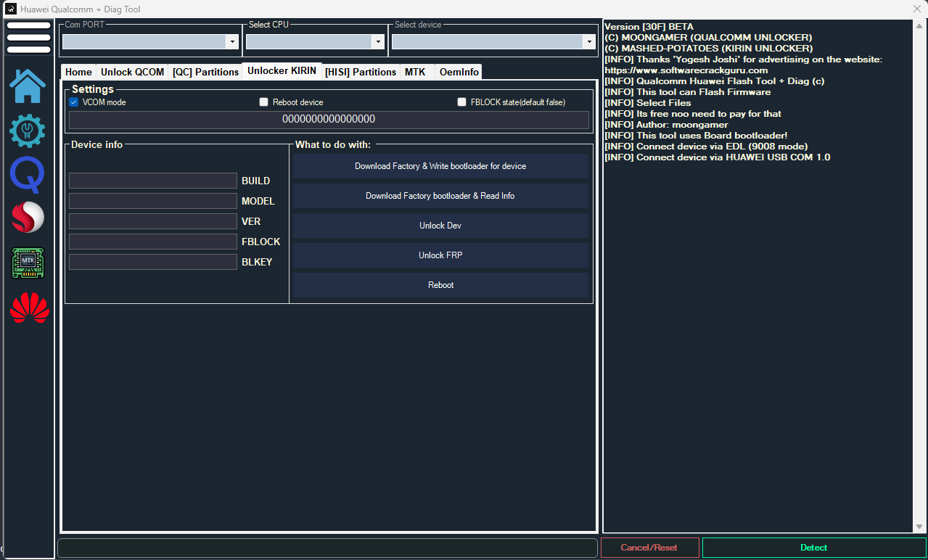This screenshot has height=560, width=928.
Task: Switch to the Home tab
Action: (x=78, y=72)
